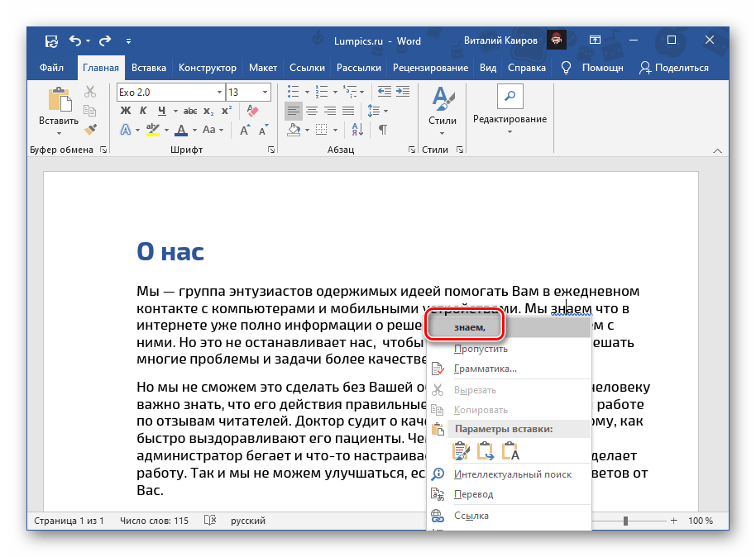
Task: Center align text
Action: click(312, 112)
